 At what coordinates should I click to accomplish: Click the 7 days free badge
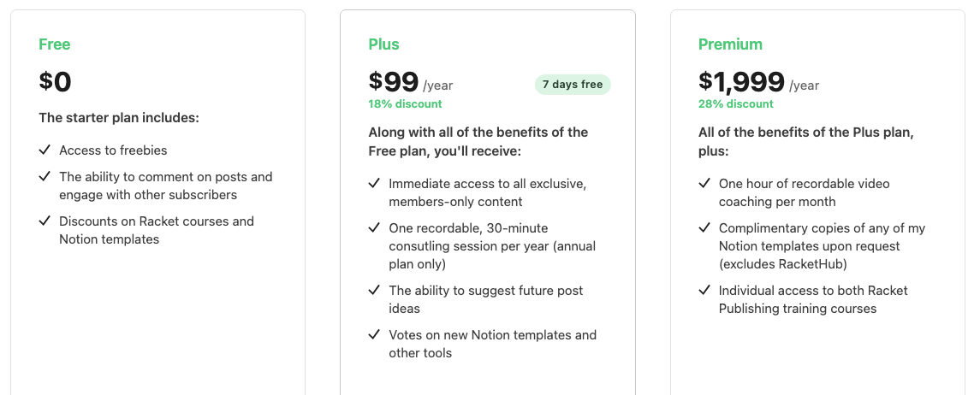[573, 85]
